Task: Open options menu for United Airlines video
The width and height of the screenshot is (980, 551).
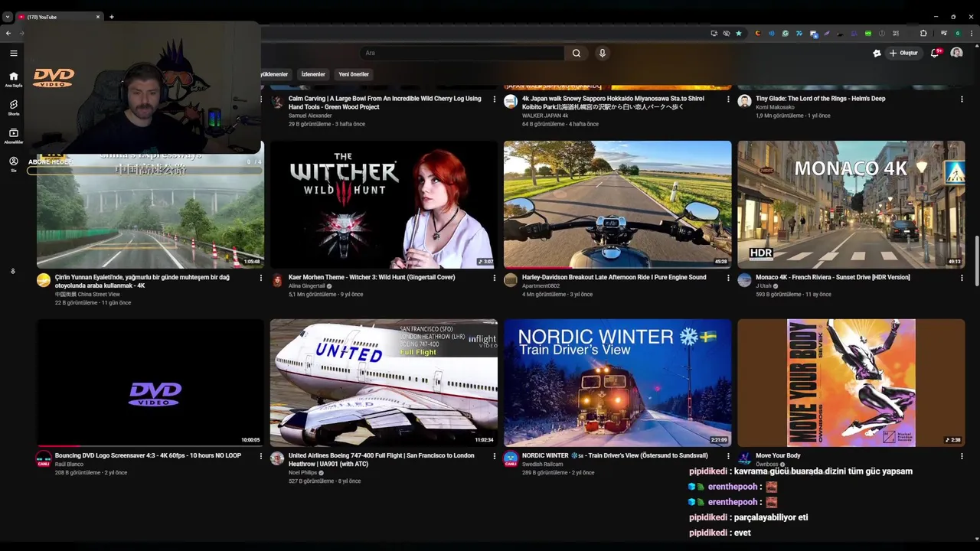Action: [x=494, y=456]
